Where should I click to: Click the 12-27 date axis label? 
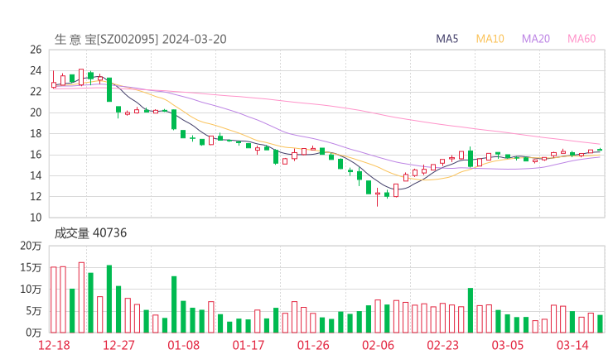point(118,345)
